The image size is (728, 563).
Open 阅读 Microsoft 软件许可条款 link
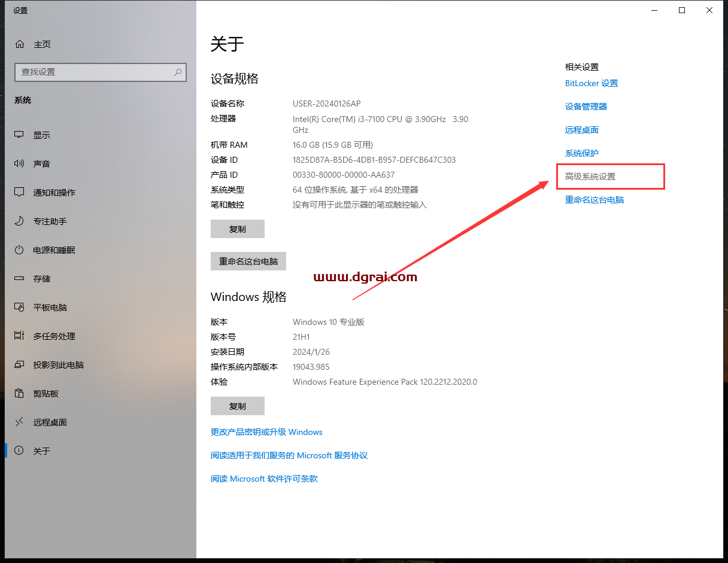pyautogui.click(x=264, y=479)
